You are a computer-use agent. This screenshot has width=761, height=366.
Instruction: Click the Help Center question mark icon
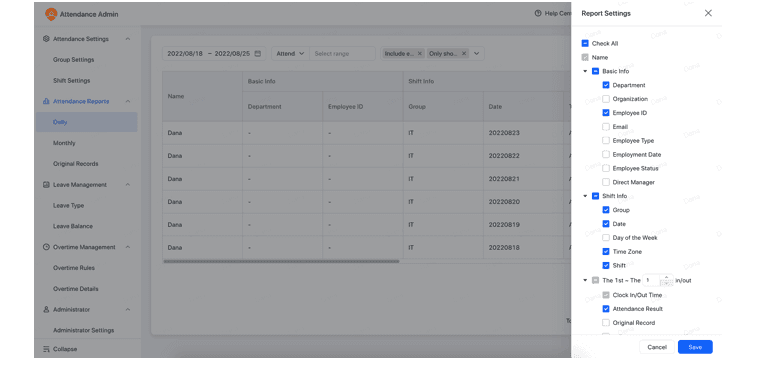pos(538,14)
